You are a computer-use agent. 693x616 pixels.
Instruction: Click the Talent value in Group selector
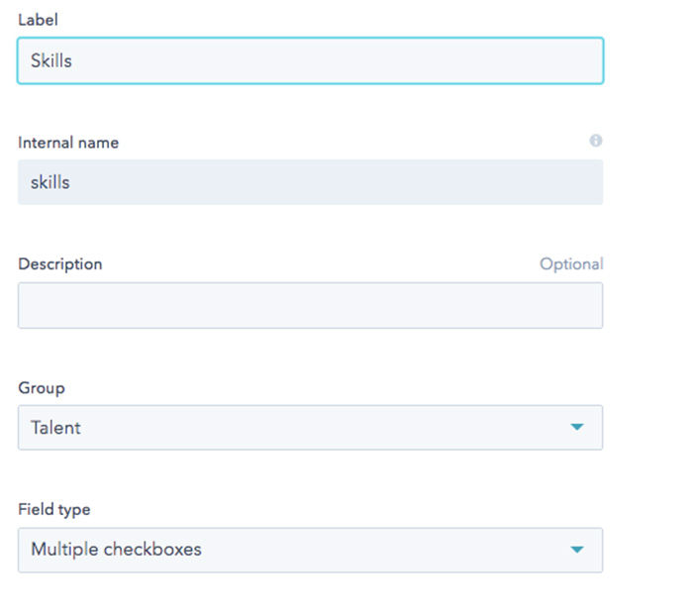tap(55, 428)
